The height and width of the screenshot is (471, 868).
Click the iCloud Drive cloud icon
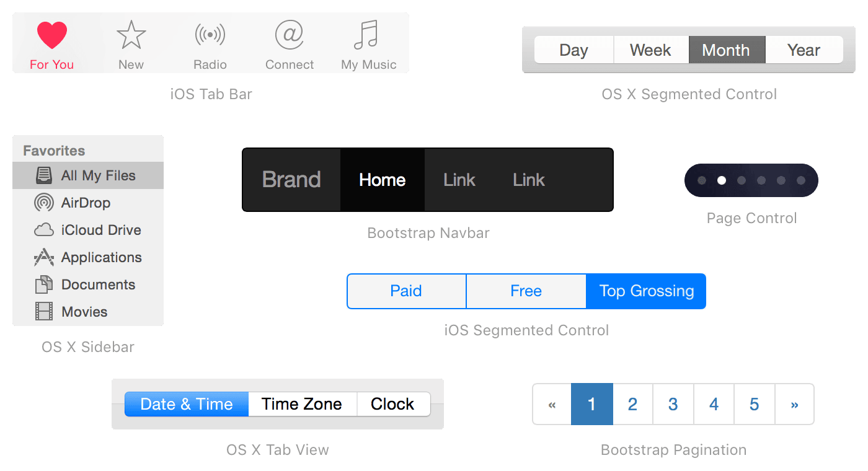(44, 230)
